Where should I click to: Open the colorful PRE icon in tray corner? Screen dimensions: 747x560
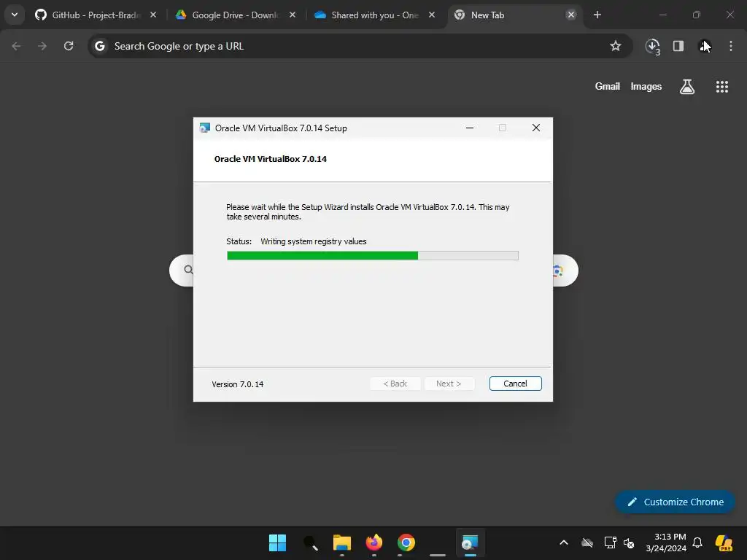tap(724, 542)
